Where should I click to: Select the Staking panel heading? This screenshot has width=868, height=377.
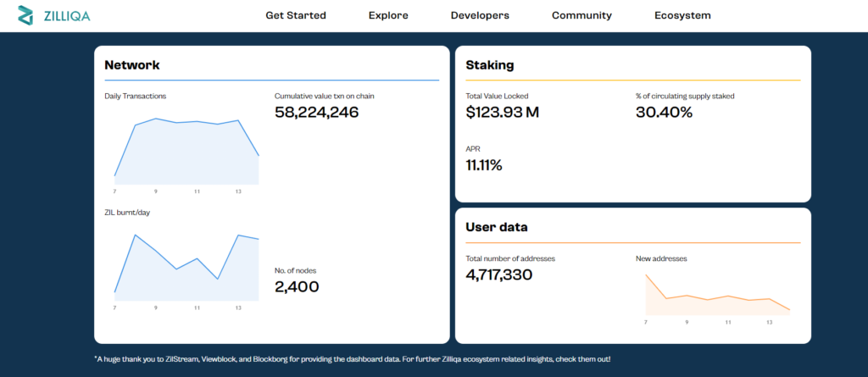pyautogui.click(x=490, y=65)
